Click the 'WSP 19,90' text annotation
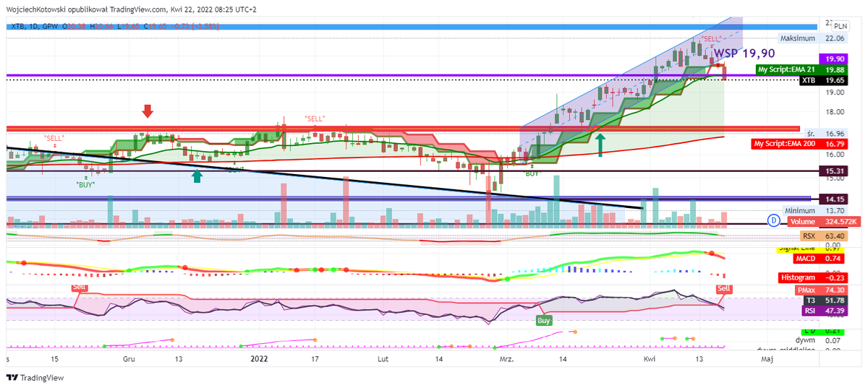Screen dimensions: 868x388 tap(745, 53)
